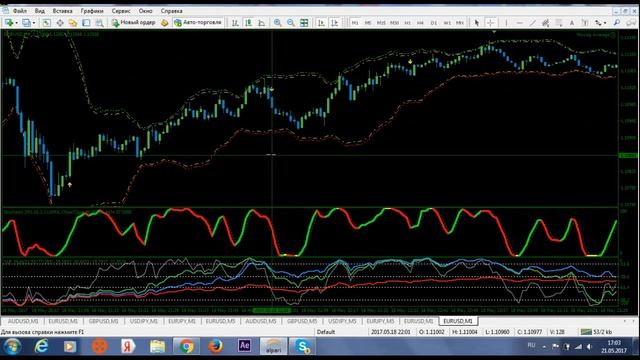Open the Profiles toolbar icon
This screenshot has height=360, width=640.
[x=26, y=23]
